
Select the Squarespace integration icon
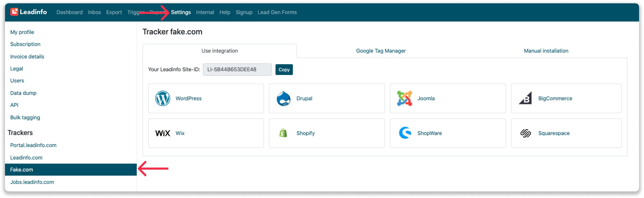526,133
